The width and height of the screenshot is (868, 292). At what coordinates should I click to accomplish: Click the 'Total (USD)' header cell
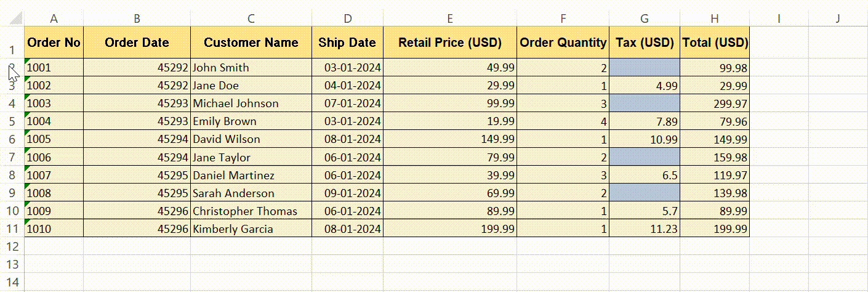click(x=714, y=43)
